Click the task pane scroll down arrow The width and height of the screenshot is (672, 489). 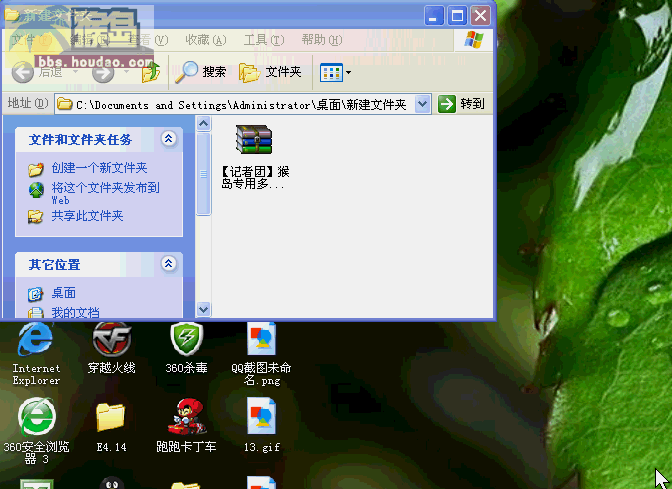point(204,309)
